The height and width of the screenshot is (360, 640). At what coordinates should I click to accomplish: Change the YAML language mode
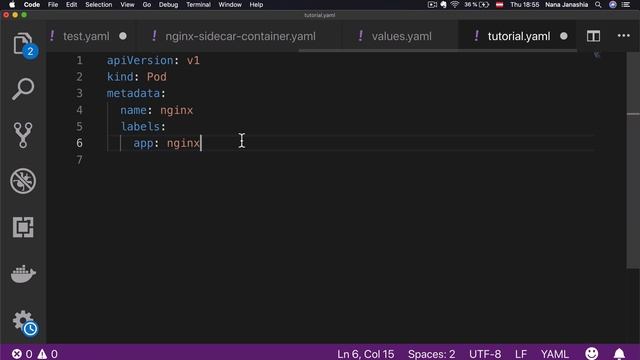tap(555, 354)
